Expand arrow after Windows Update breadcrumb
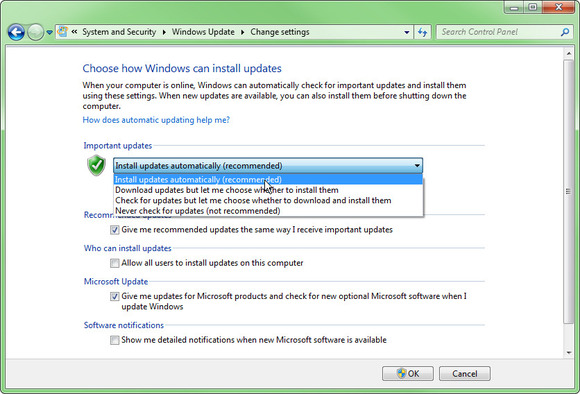The image size is (580, 394). coord(243,32)
